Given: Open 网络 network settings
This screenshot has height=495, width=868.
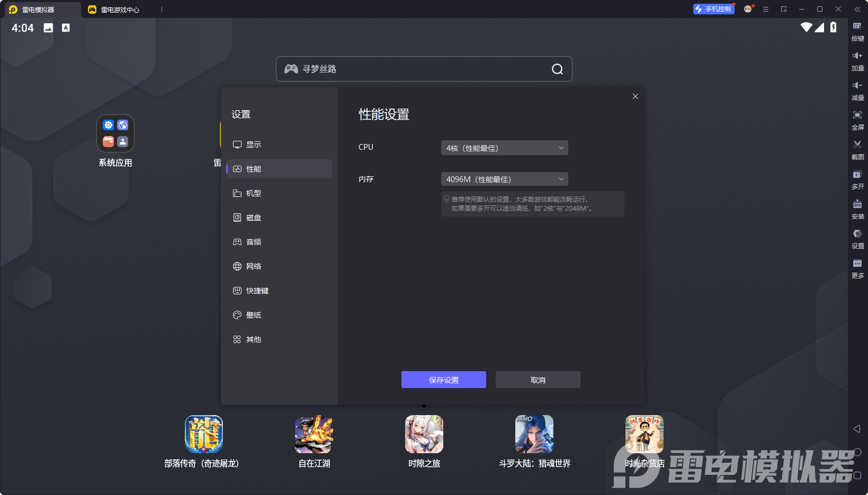Looking at the screenshot, I should click(279, 266).
